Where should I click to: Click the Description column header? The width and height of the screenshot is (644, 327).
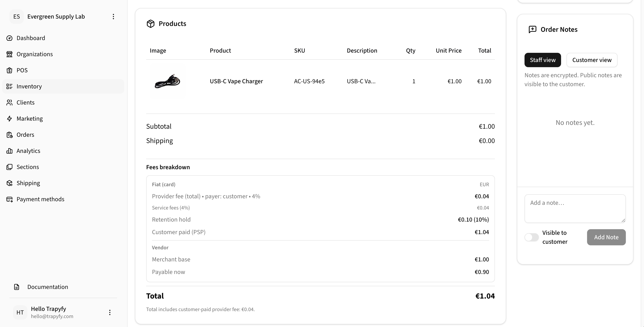[362, 50]
